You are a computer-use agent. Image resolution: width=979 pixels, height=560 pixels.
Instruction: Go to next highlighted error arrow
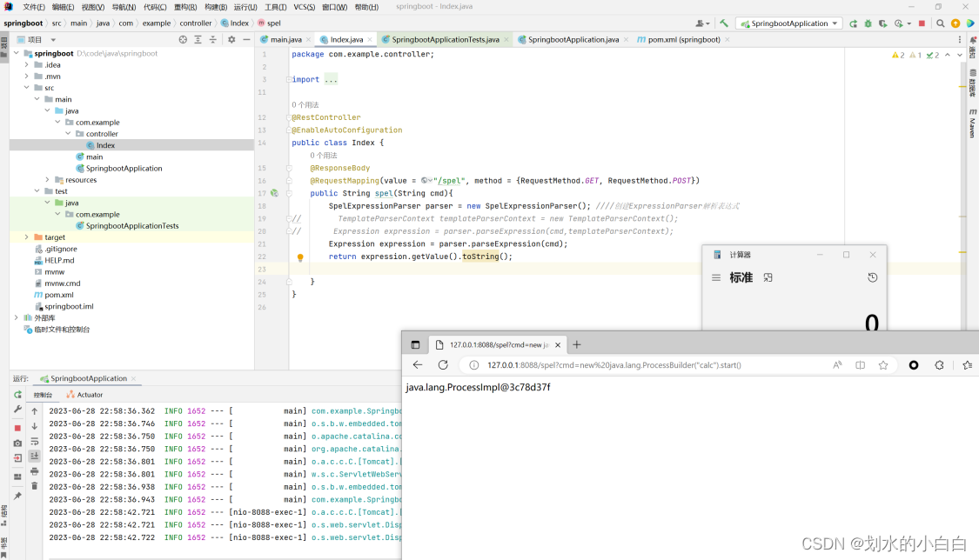tap(960, 55)
